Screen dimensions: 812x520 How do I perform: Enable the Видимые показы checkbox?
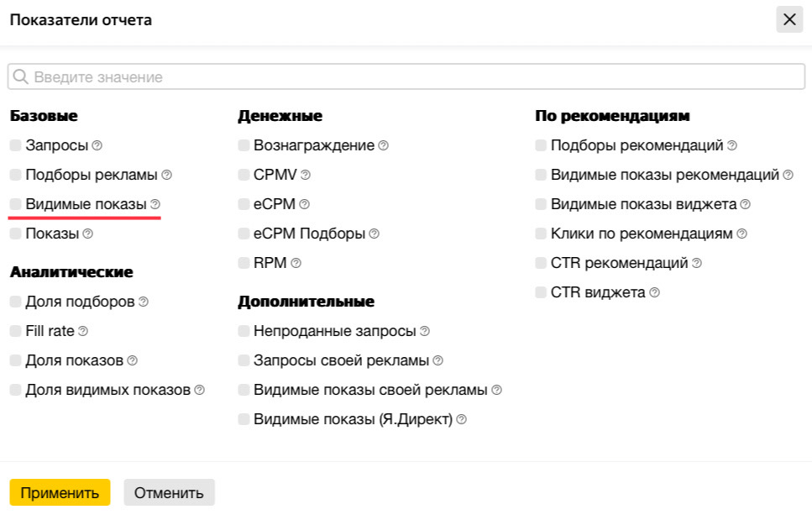[16, 204]
